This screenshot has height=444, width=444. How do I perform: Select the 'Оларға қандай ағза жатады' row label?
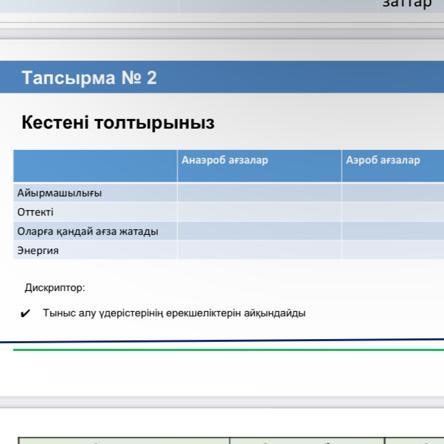(x=88, y=231)
